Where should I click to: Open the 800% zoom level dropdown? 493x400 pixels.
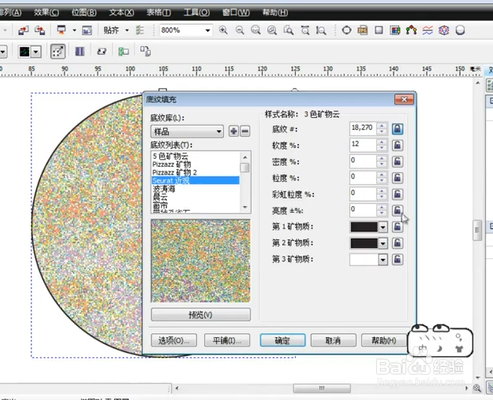click(208, 30)
